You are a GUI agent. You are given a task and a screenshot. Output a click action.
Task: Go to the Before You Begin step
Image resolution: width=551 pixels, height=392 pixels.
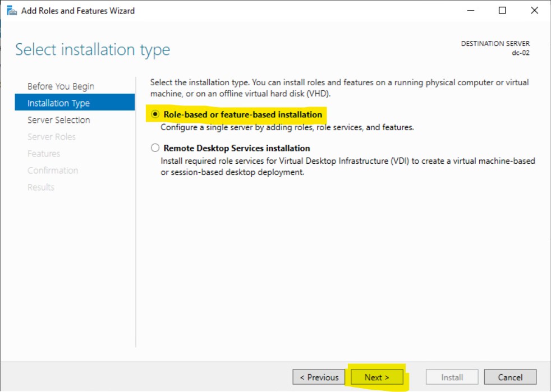pos(61,86)
